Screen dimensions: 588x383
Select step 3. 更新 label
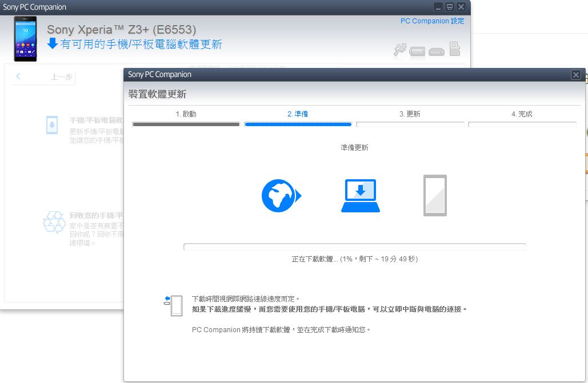(x=410, y=114)
